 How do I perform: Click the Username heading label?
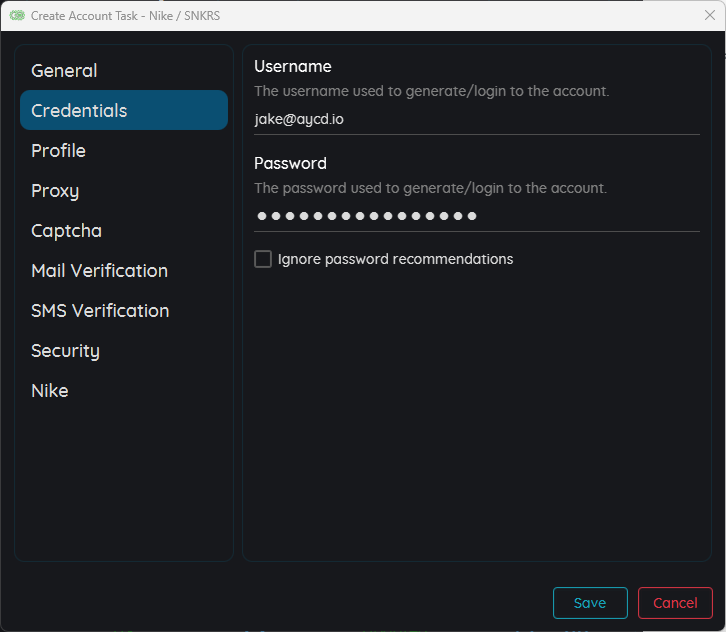coord(293,66)
